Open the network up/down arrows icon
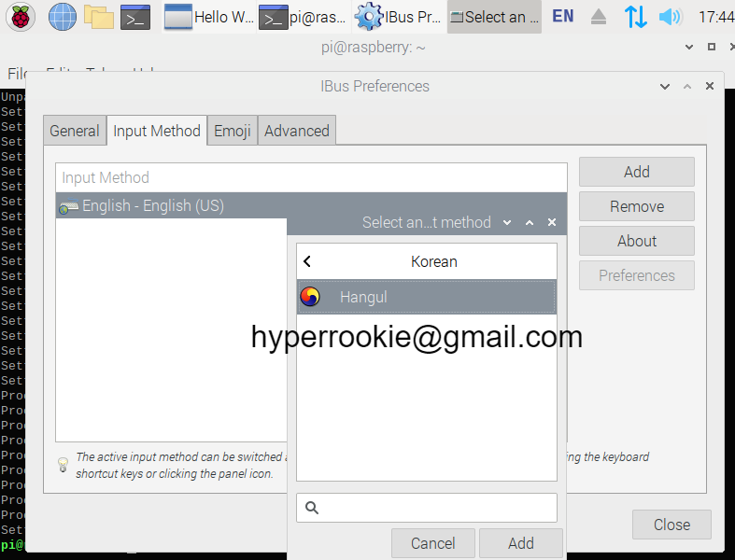Image resolution: width=735 pixels, height=560 pixels. pyautogui.click(x=636, y=17)
